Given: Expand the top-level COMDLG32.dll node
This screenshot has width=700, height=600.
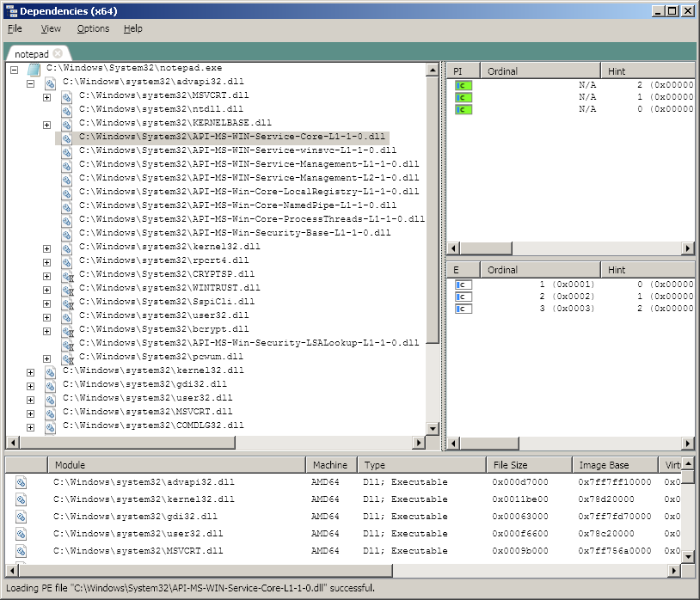Looking at the screenshot, I should (x=30, y=427).
